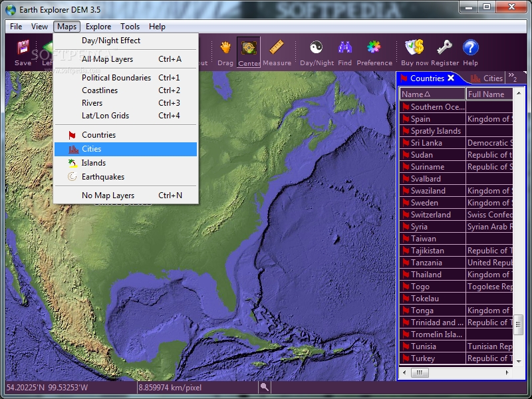Close the Countries tab with X
The width and height of the screenshot is (532, 399).
tap(451, 78)
